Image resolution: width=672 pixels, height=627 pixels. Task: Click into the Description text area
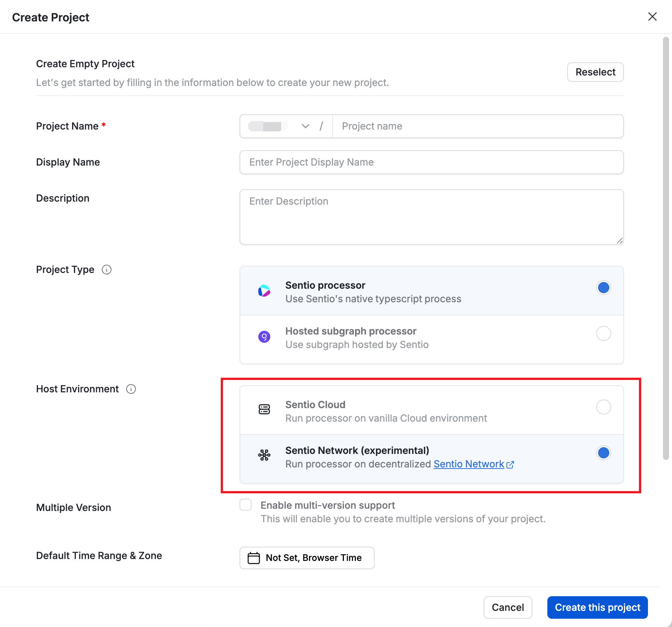point(432,217)
